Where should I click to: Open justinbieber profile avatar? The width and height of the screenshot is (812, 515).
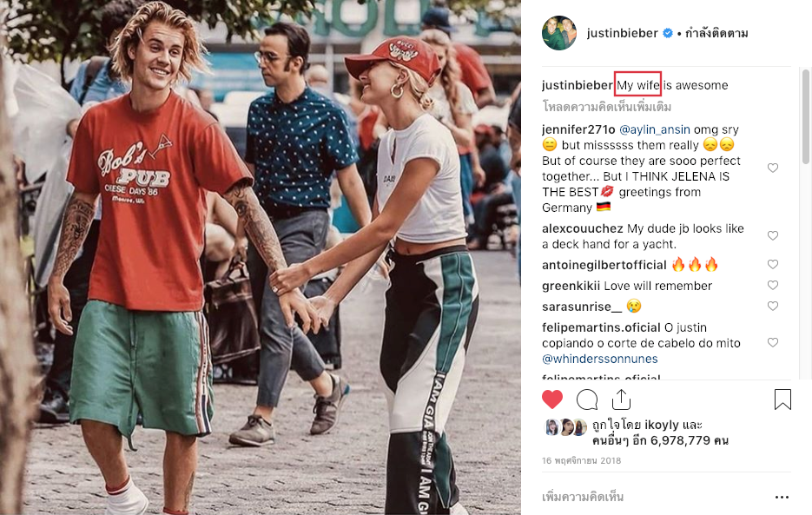[559, 33]
